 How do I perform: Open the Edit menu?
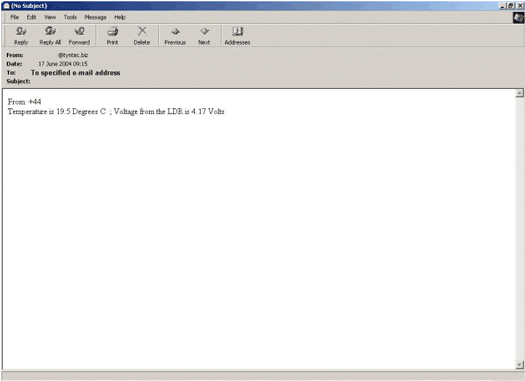click(x=31, y=17)
